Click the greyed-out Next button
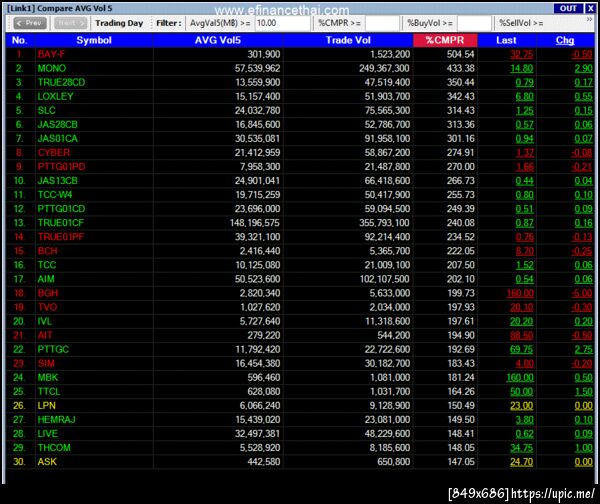This screenshot has width=600, height=504. pos(71,23)
